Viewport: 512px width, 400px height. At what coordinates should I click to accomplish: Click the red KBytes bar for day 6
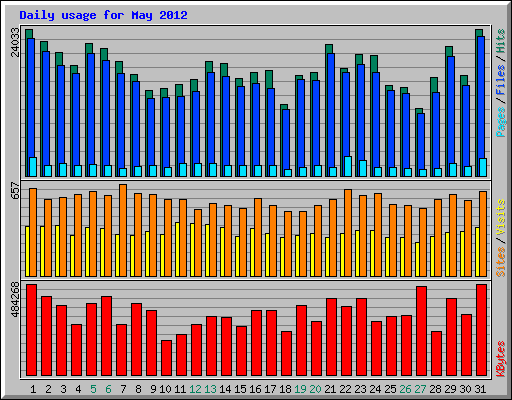point(106,336)
